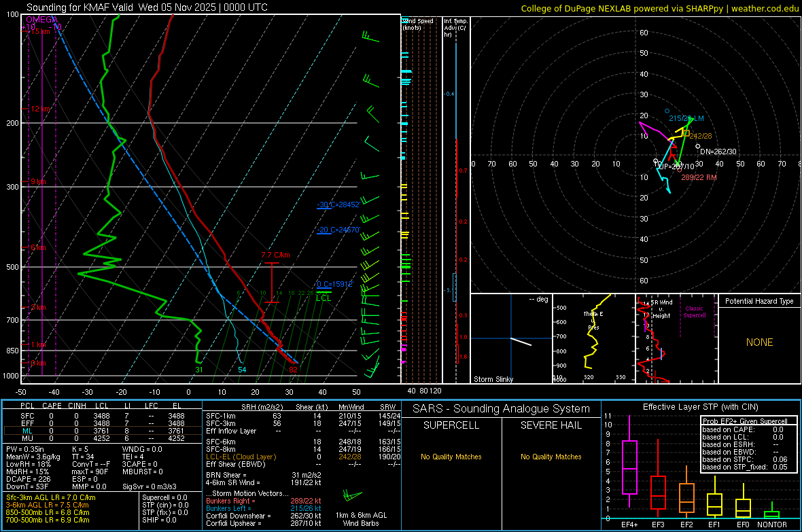The width and height of the screenshot is (802, 532).
Task: Click the SARS - Sounding Analogue System title
Action: tap(501, 408)
